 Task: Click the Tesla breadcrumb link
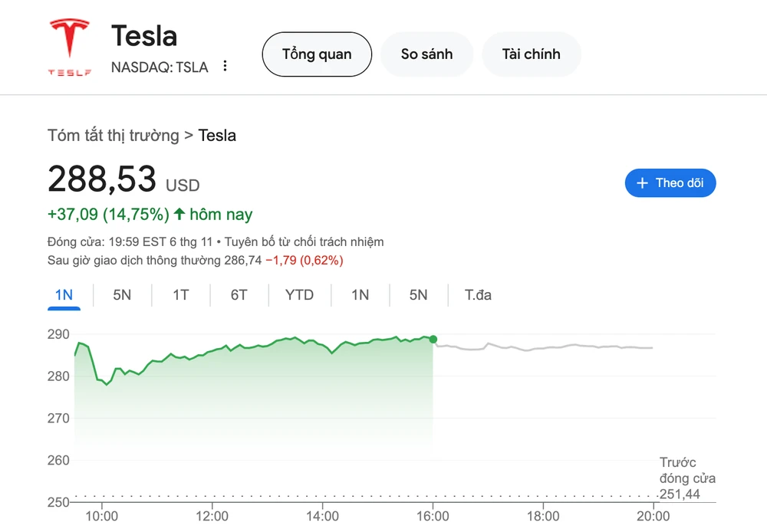tap(216, 135)
